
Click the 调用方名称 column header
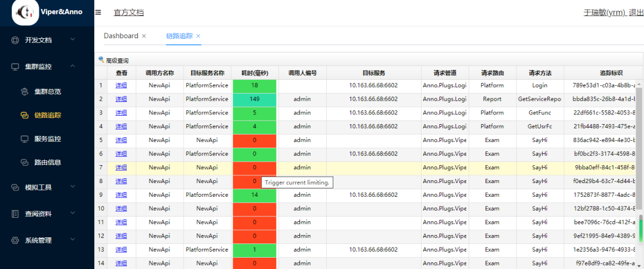pyautogui.click(x=160, y=73)
